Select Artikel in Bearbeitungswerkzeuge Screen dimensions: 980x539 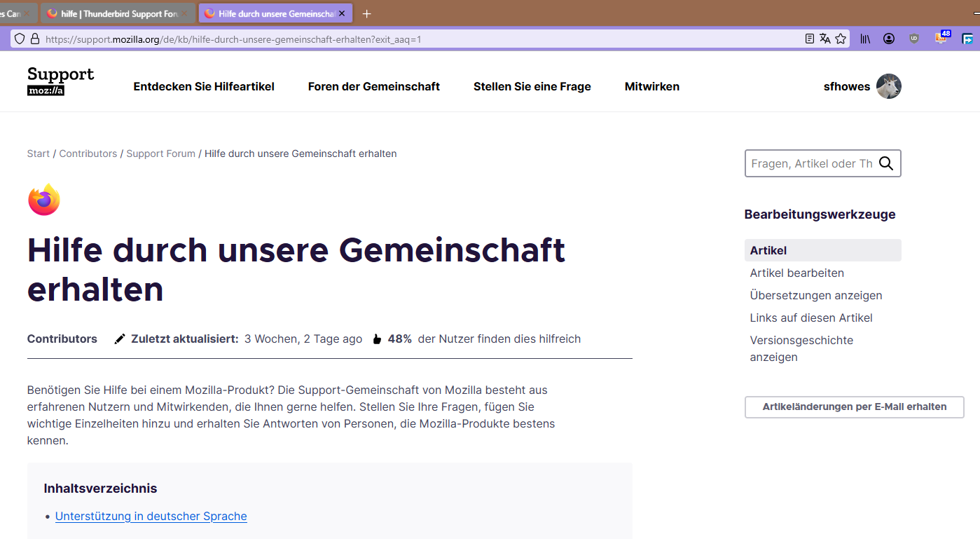pos(823,250)
